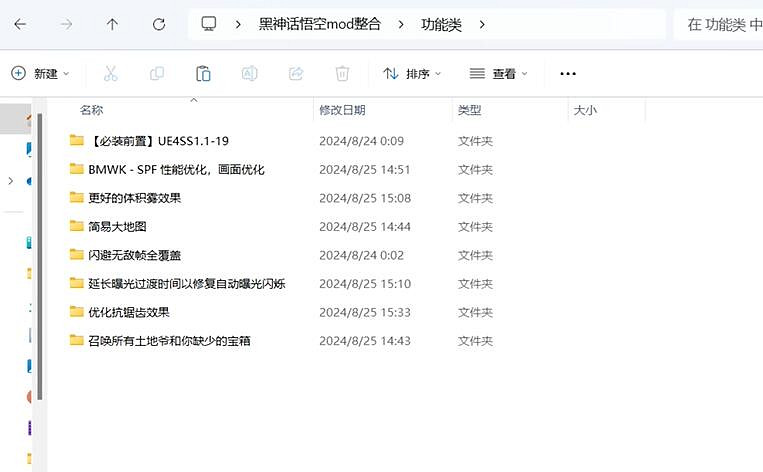Click date 2024/8/25 14:43
This screenshot has height=472, width=763.
click(x=365, y=341)
